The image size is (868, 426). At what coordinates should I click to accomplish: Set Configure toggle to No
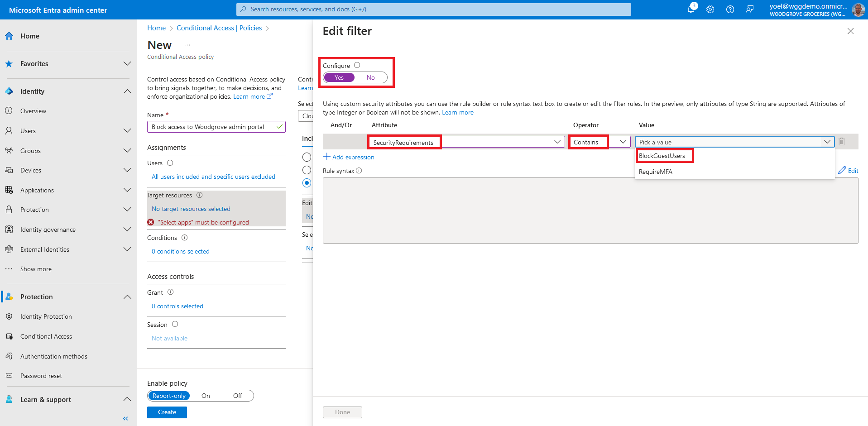coord(370,77)
